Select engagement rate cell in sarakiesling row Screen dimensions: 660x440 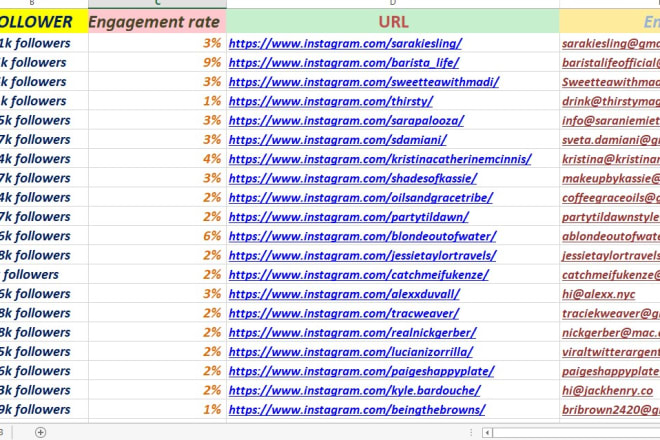coord(157,43)
